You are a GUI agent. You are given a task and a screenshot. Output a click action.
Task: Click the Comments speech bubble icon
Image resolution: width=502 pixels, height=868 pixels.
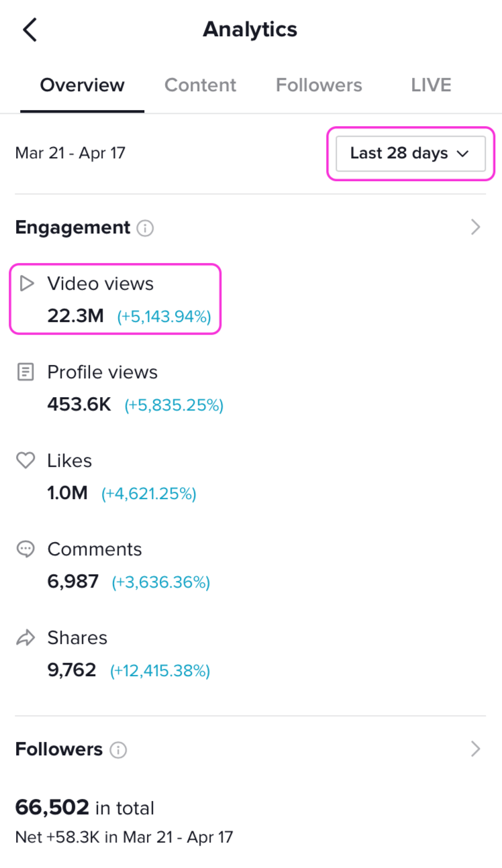pyautogui.click(x=26, y=549)
